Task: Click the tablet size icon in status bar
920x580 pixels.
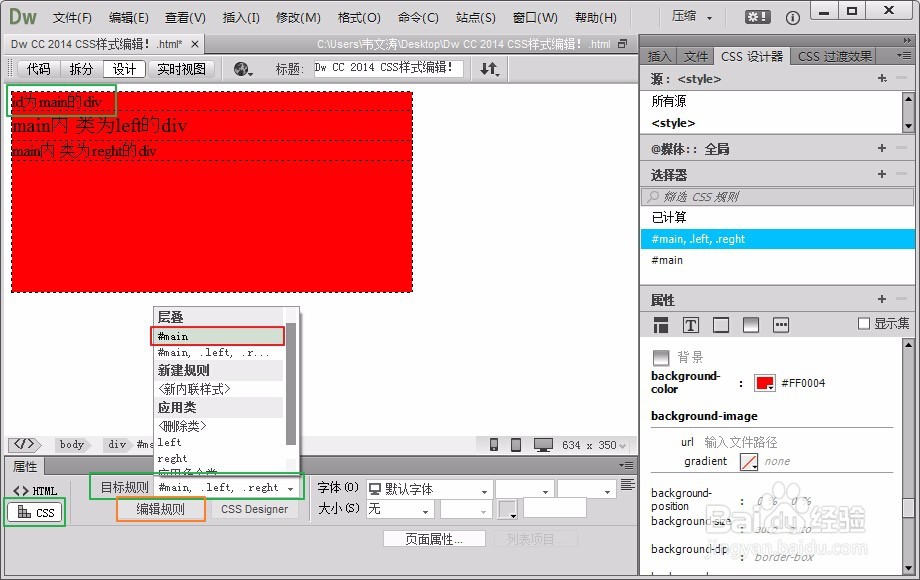Action: pos(516,445)
